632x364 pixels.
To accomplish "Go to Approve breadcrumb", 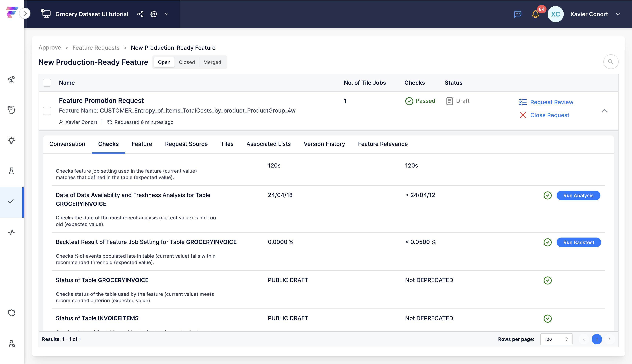I will point(50,47).
